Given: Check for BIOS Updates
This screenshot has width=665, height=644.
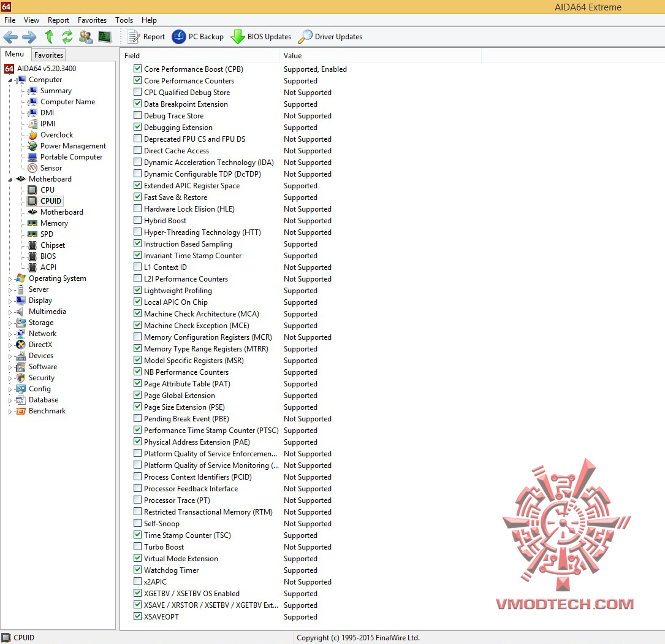Looking at the screenshot, I should (261, 37).
